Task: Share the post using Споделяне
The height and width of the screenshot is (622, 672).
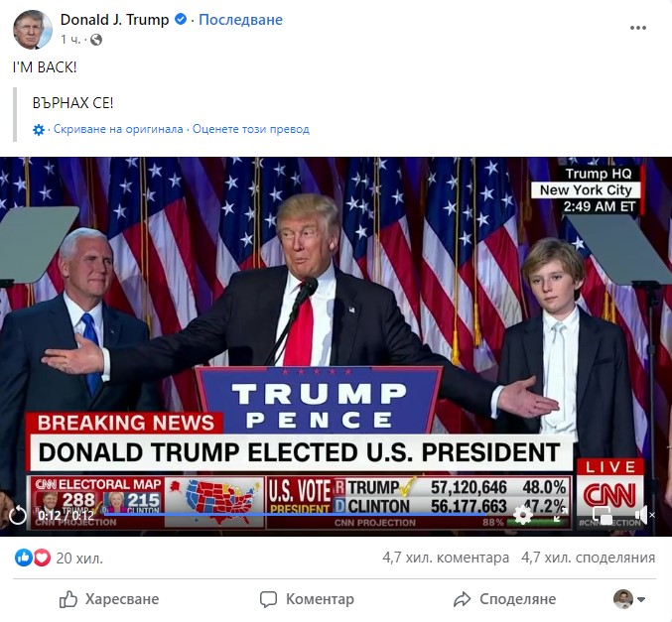Action: click(504, 599)
